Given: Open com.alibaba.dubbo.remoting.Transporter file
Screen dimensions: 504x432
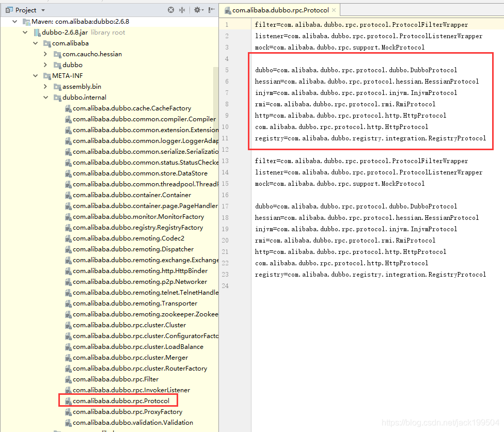Looking at the screenshot, I should (135, 303).
